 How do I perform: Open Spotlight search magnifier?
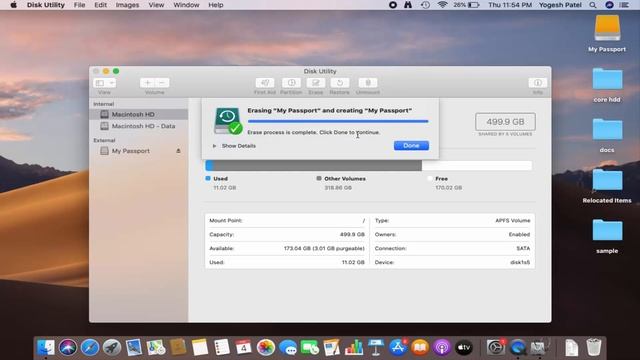pyautogui.click(x=593, y=5)
